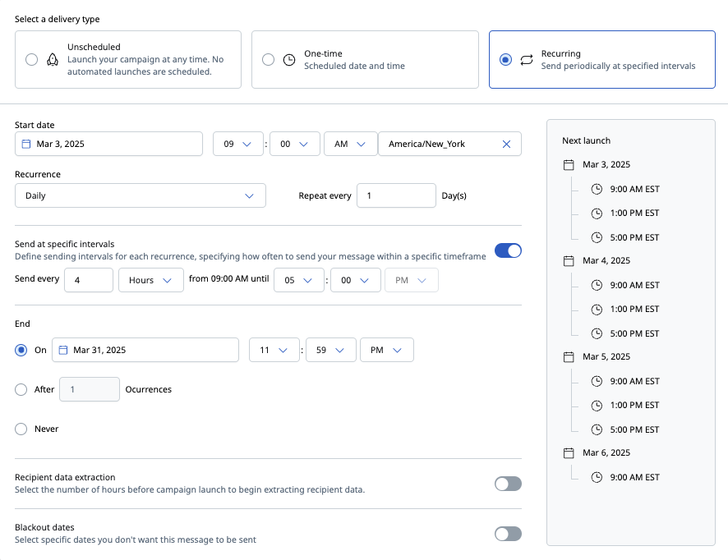Image resolution: width=728 pixels, height=560 pixels.
Task: Click the Repeat every days input
Action: (x=397, y=195)
